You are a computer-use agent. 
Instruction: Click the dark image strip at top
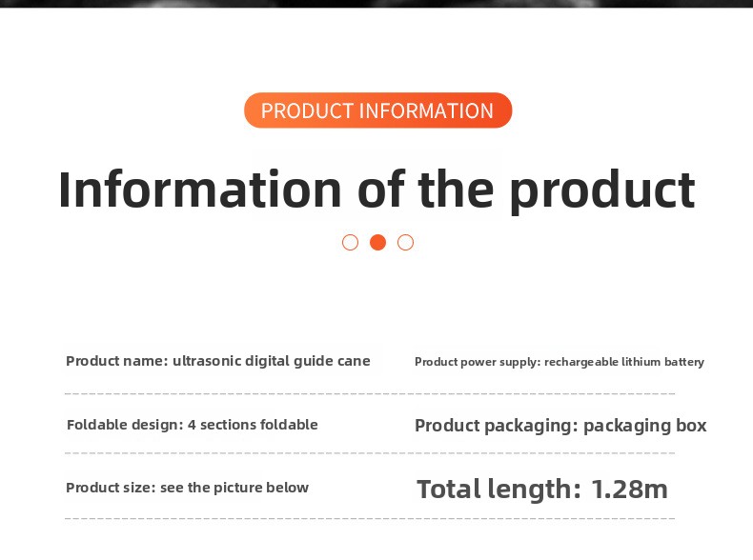pyautogui.click(x=376, y=3)
